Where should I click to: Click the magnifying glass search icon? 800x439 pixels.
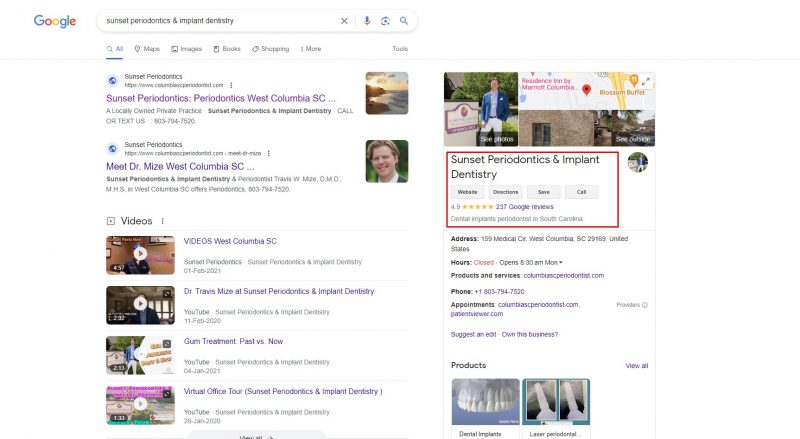coord(404,21)
